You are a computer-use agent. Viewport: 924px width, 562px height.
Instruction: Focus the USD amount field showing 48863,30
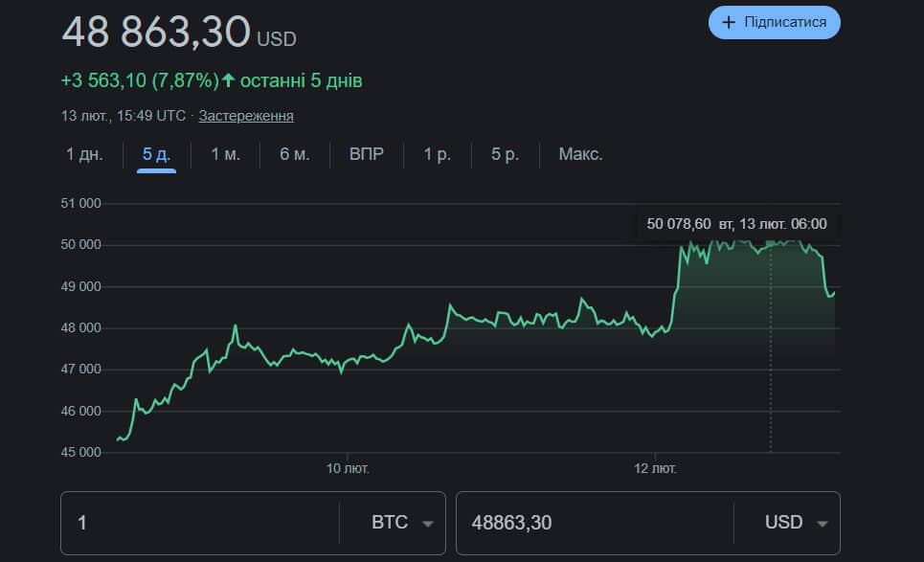click(594, 523)
